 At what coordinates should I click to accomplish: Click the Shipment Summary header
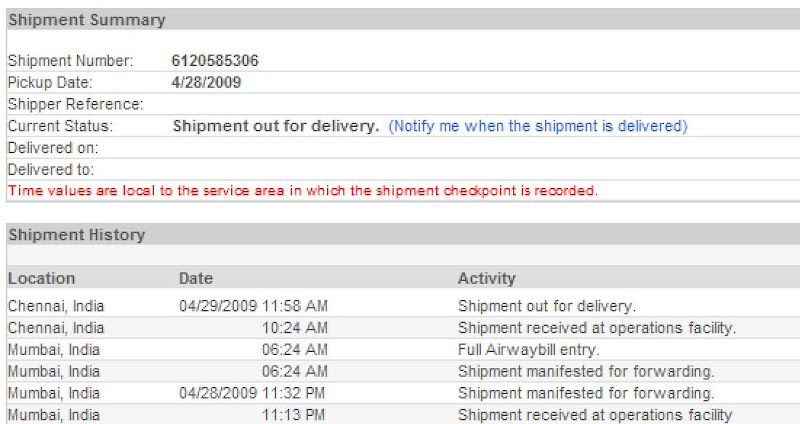coord(87,20)
